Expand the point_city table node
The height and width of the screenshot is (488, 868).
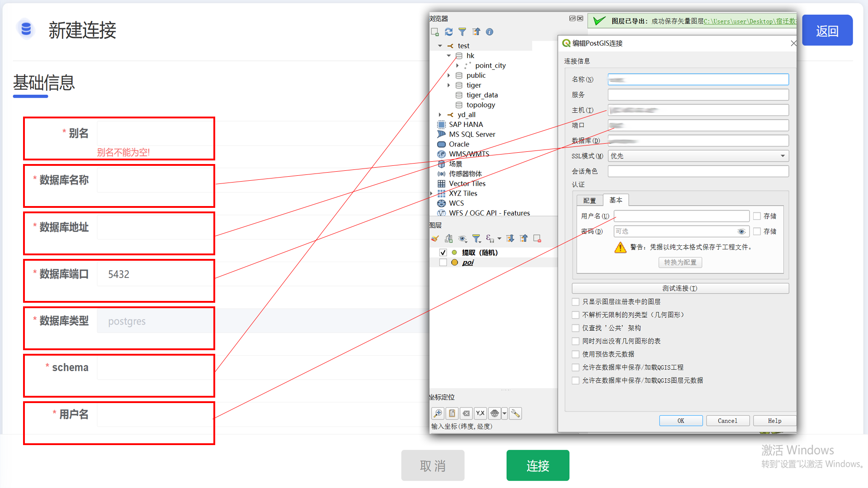click(x=458, y=66)
